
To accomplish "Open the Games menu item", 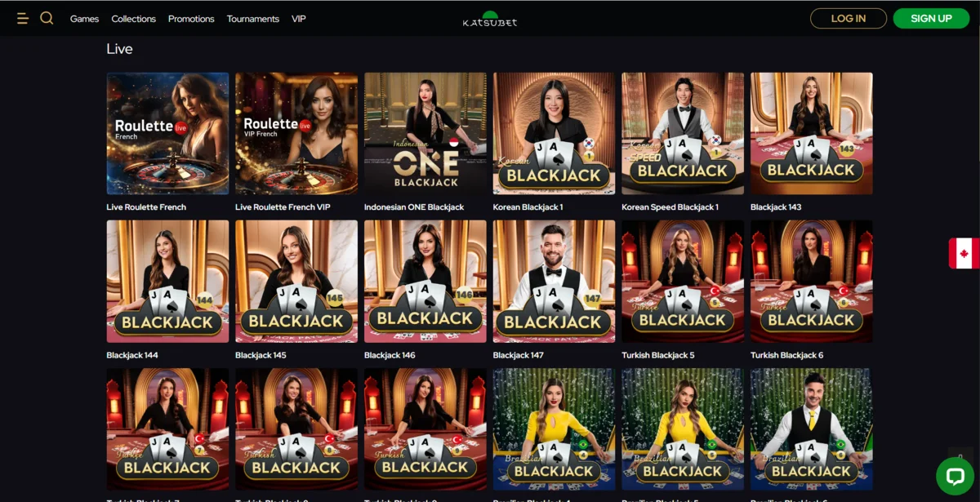I will point(85,19).
